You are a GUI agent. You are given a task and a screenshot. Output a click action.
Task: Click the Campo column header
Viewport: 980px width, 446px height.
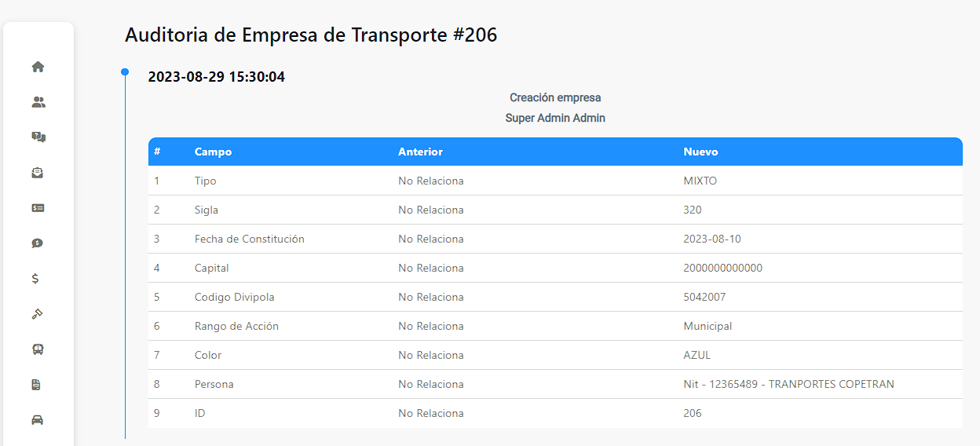pyautogui.click(x=213, y=152)
